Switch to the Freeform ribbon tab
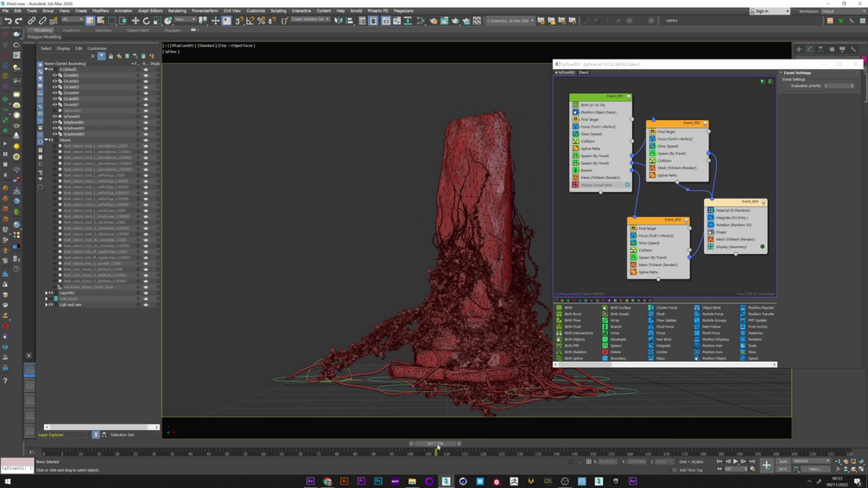The height and width of the screenshot is (488, 868). (x=71, y=30)
